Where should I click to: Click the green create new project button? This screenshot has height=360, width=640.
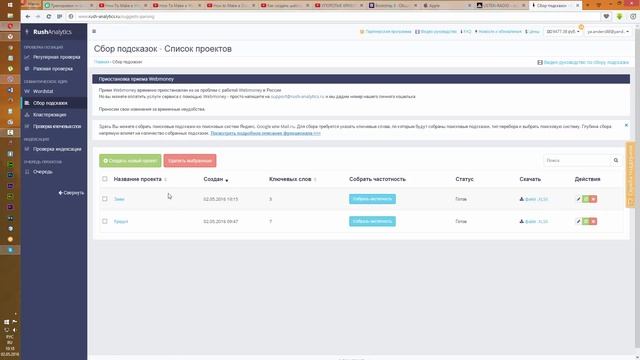click(x=130, y=160)
